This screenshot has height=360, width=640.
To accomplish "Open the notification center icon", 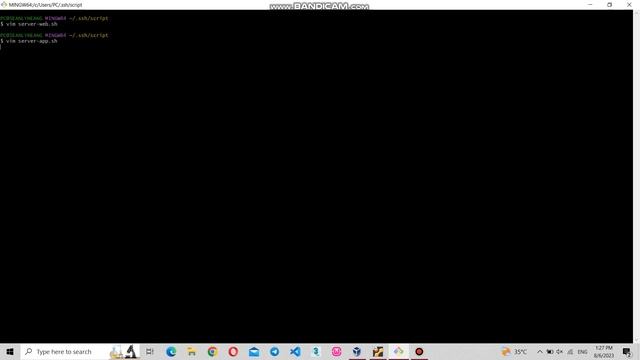I will coord(627,351).
